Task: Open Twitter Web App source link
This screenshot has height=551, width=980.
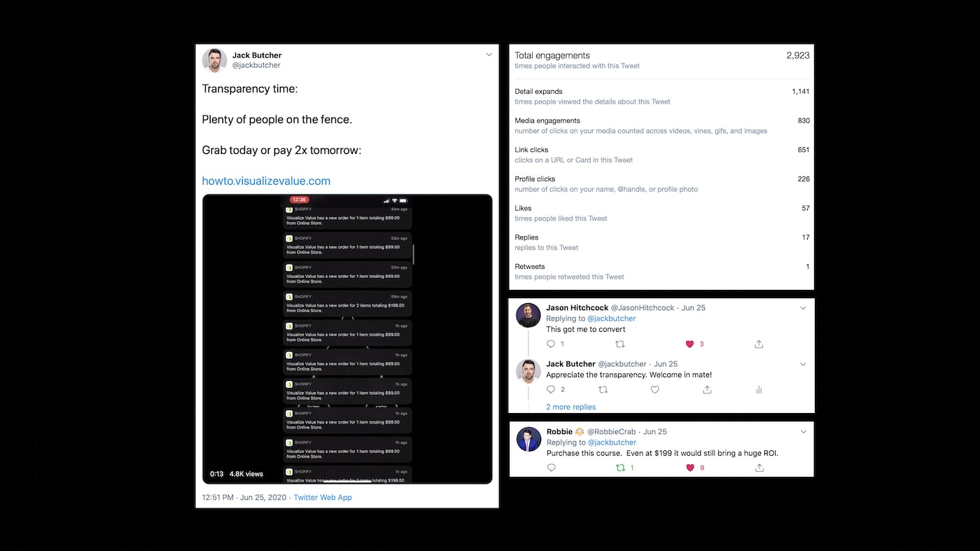Action: pyautogui.click(x=323, y=497)
